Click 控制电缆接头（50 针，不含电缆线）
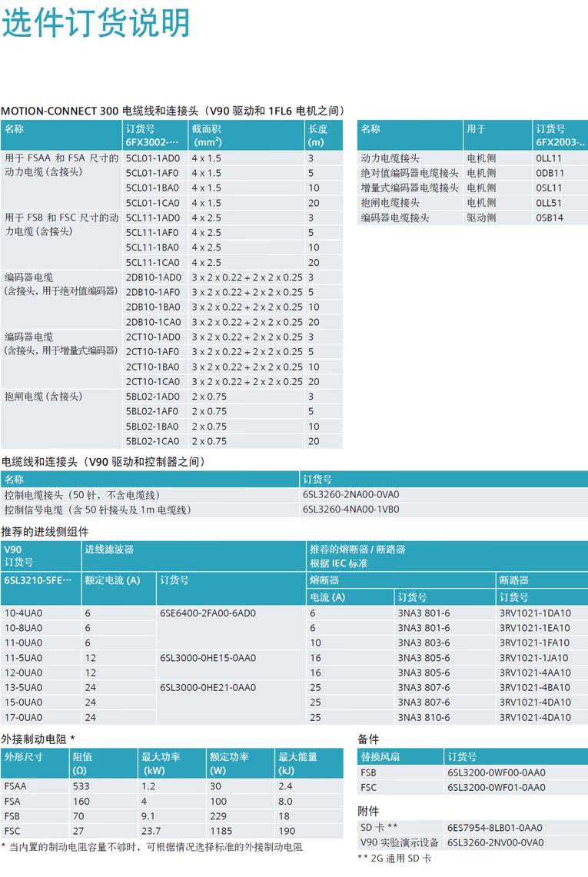 point(82,495)
